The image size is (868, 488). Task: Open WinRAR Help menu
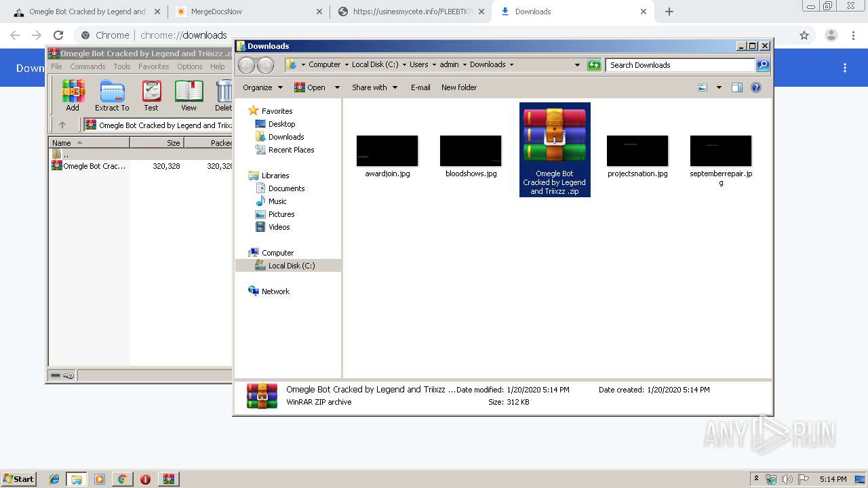coord(218,66)
